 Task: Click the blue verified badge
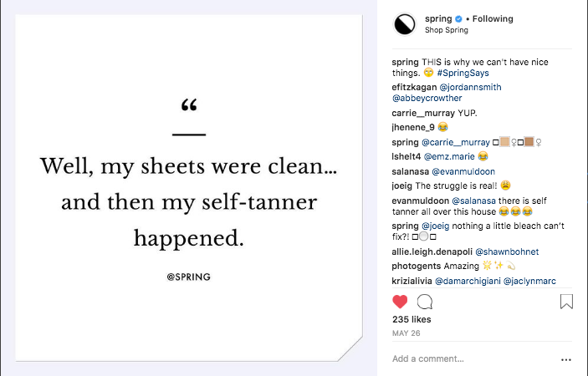[x=459, y=18]
